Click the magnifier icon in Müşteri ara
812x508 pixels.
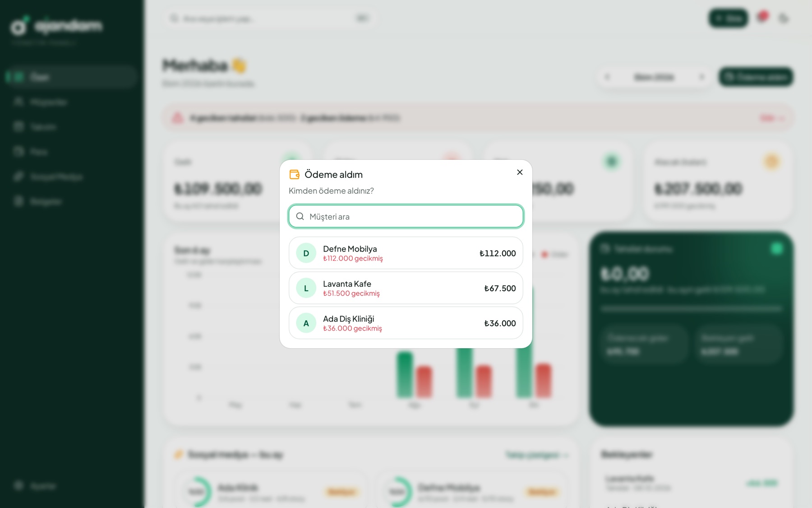point(300,216)
